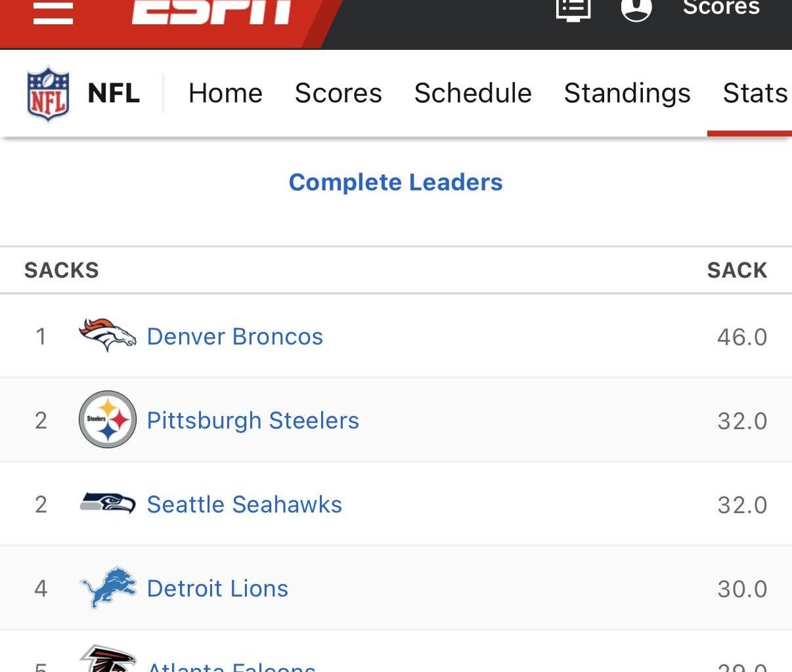The height and width of the screenshot is (672, 792).
Task: Open the notifications icon
Action: (x=573, y=9)
